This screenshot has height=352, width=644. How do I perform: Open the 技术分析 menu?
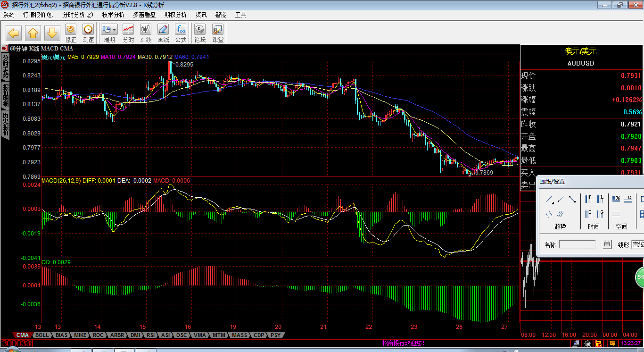point(114,15)
